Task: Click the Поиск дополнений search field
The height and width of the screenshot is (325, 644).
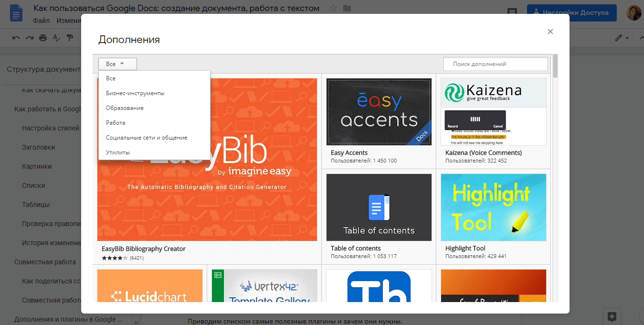Action: (x=495, y=64)
